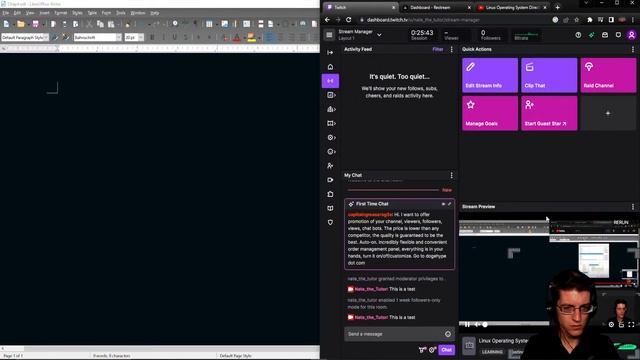The height and width of the screenshot is (360, 640).
Task: Add a new quick action with plus tile
Action: 608,113
